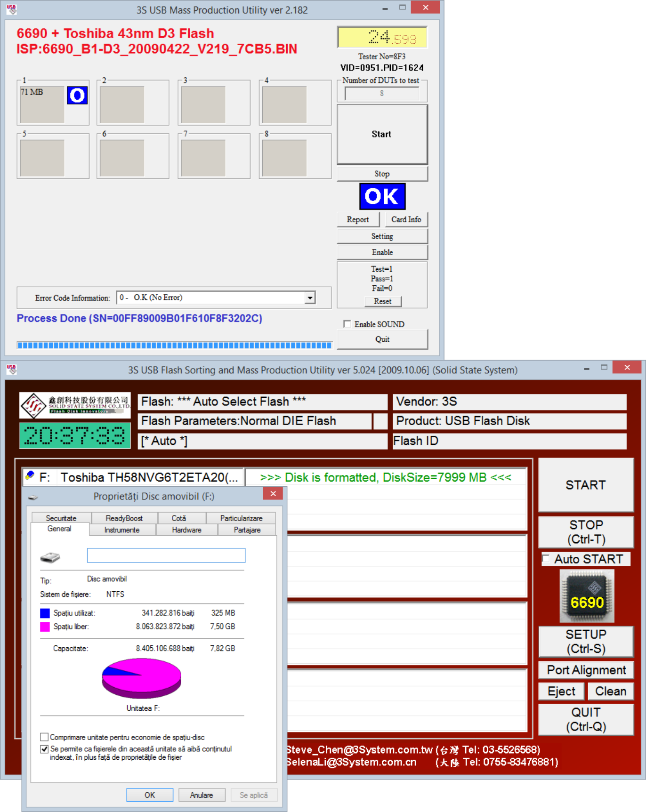Image resolution: width=646 pixels, height=812 pixels.
Task: Click the Stop button in ver 2.182 window
Action: tap(382, 174)
